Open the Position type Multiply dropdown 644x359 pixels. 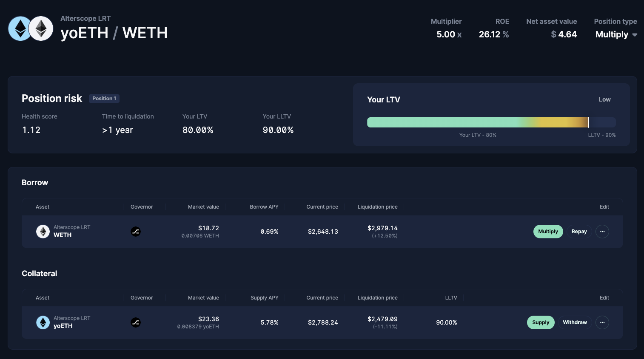click(612, 34)
